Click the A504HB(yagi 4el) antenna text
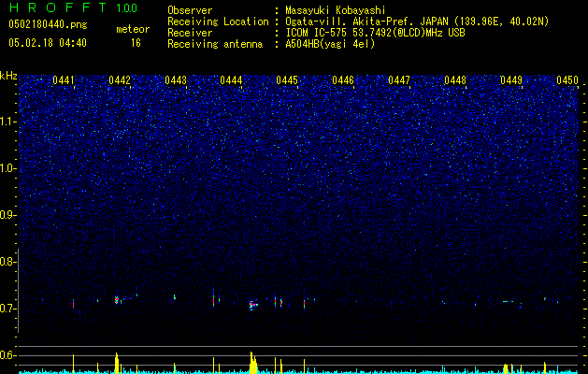588x374 pixels. coord(330,44)
